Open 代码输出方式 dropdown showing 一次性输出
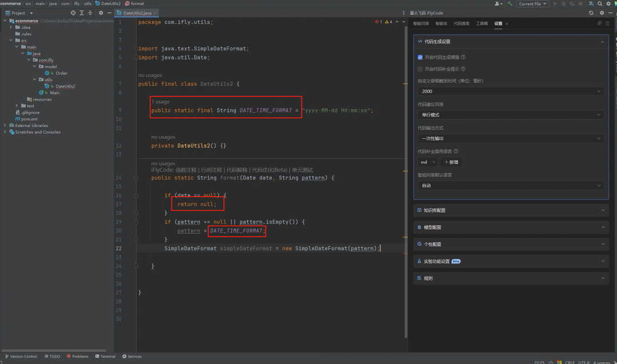The height and width of the screenshot is (364, 617). click(x=511, y=138)
